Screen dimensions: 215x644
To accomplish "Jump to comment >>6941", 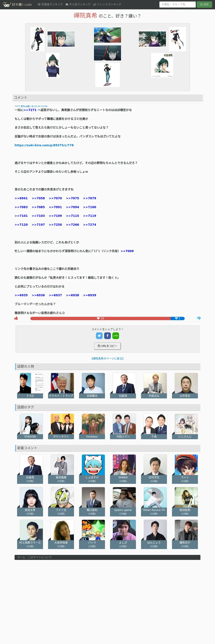I will tap(21, 198).
